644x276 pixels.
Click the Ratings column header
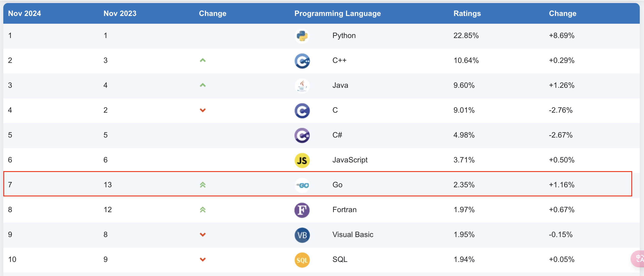click(x=467, y=13)
